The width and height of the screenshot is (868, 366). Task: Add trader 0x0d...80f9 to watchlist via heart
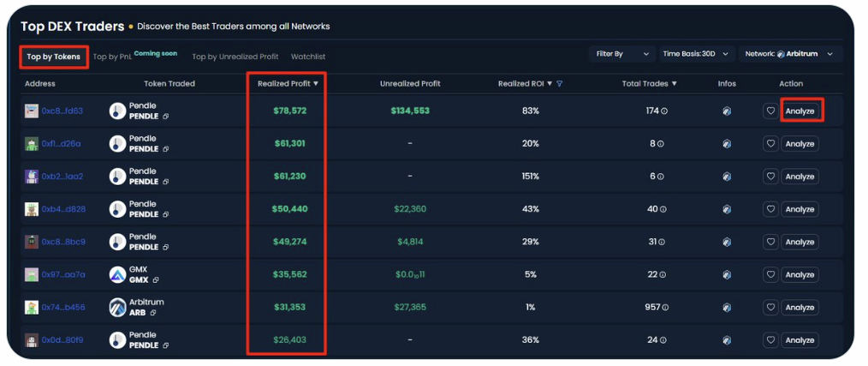coord(770,340)
